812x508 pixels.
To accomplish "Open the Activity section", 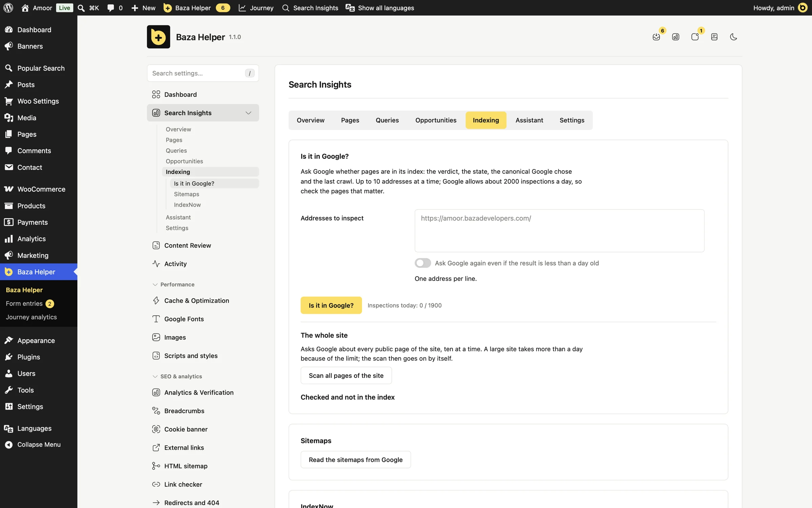I will 203,263.
